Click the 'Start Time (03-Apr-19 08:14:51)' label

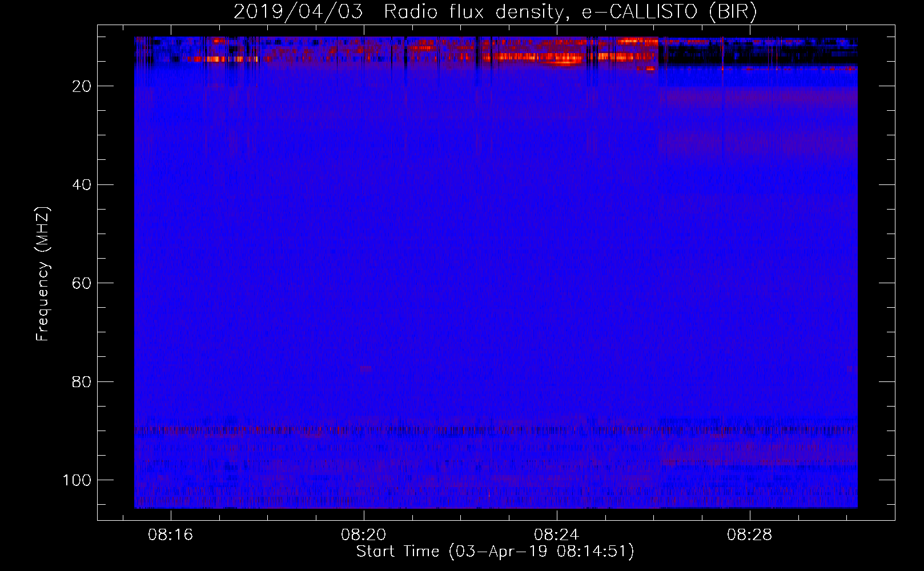point(495,551)
